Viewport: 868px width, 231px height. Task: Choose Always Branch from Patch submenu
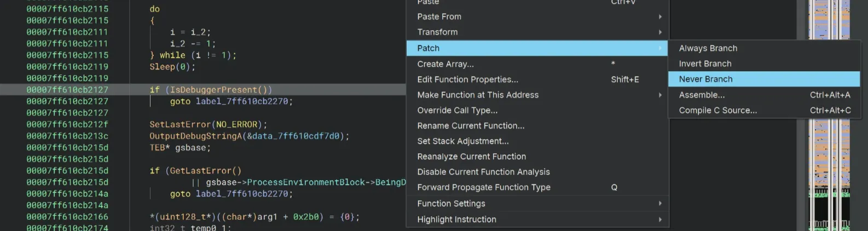pos(708,48)
